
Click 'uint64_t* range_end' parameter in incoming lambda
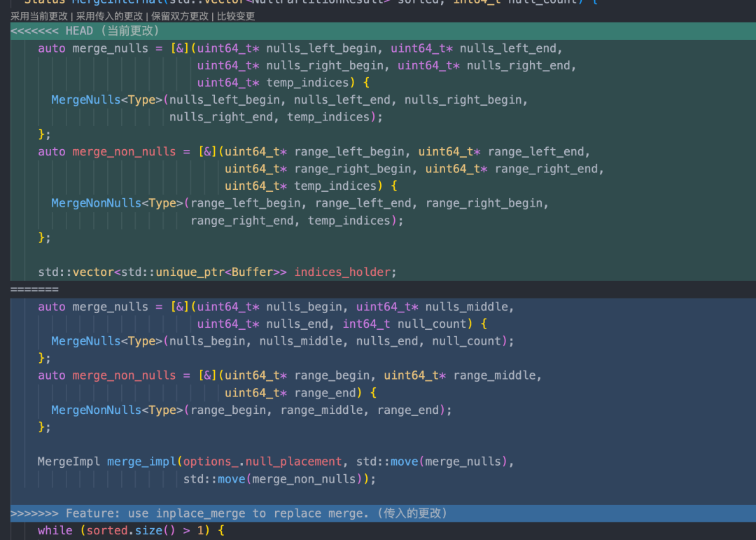[290, 393]
